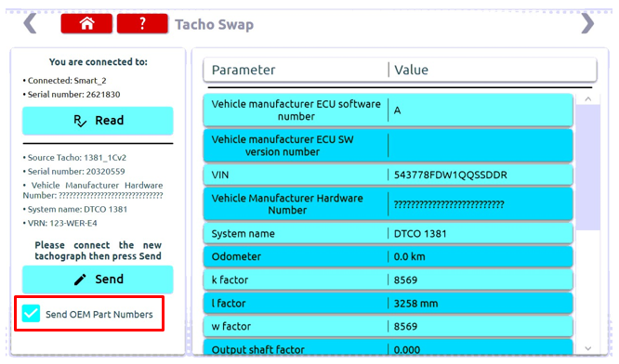The width and height of the screenshot is (619, 364).
Task: Click Serial number: 2621830 line
Action: pos(72,95)
